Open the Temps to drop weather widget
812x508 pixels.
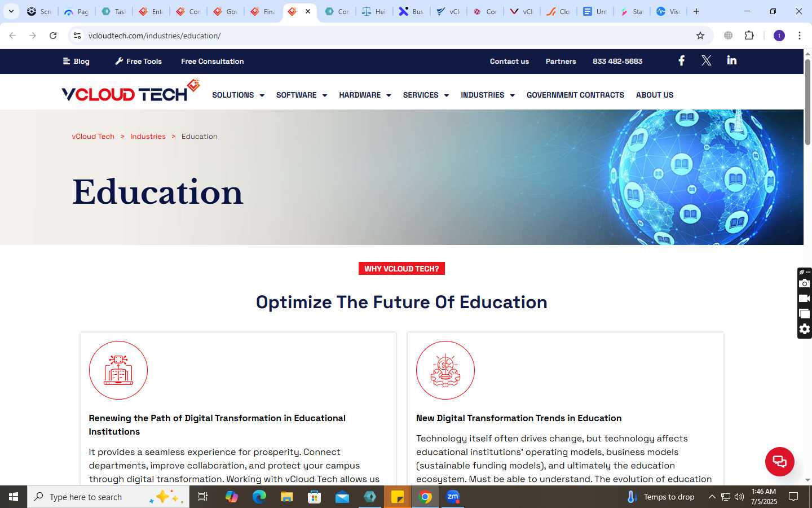[x=660, y=497]
